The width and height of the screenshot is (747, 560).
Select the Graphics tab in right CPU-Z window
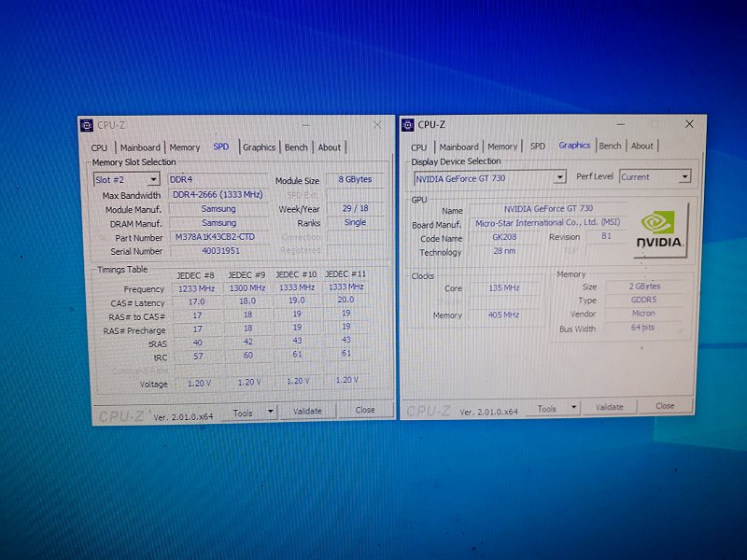pos(574,145)
